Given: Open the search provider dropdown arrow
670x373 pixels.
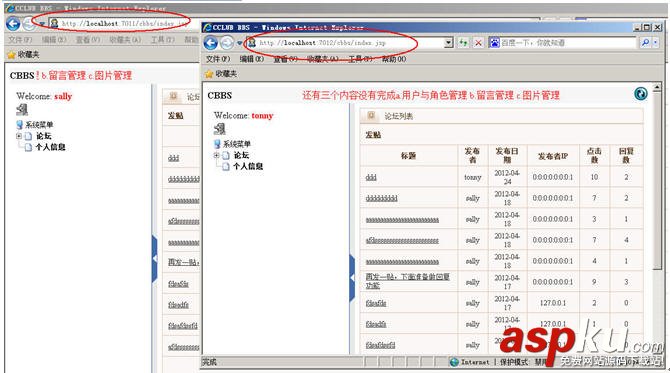Looking at the screenshot, I should pyautogui.click(x=655, y=43).
